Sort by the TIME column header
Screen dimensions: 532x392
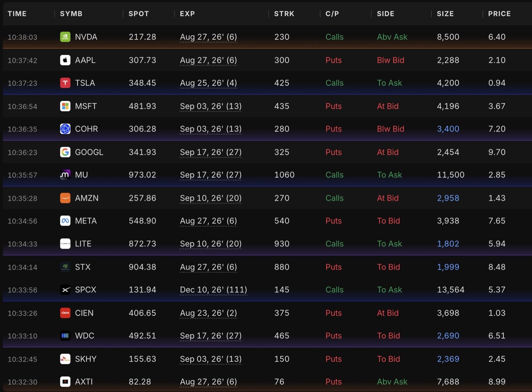(x=17, y=14)
